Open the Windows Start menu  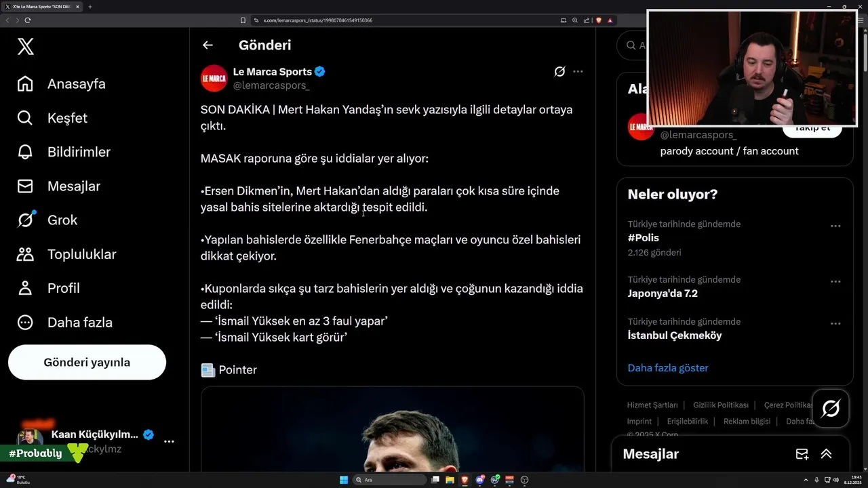click(x=344, y=480)
